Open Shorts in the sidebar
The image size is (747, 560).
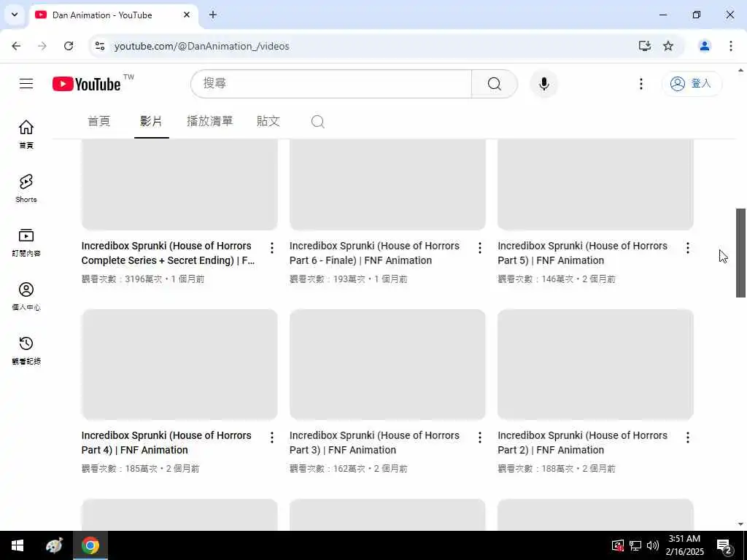tap(26, 188)
